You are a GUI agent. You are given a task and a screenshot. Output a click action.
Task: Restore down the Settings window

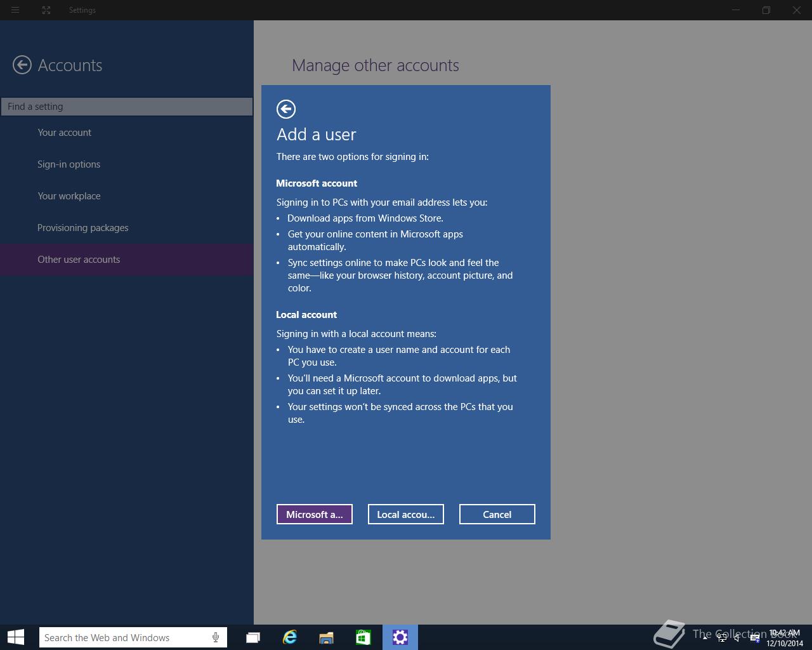point(766,10)
